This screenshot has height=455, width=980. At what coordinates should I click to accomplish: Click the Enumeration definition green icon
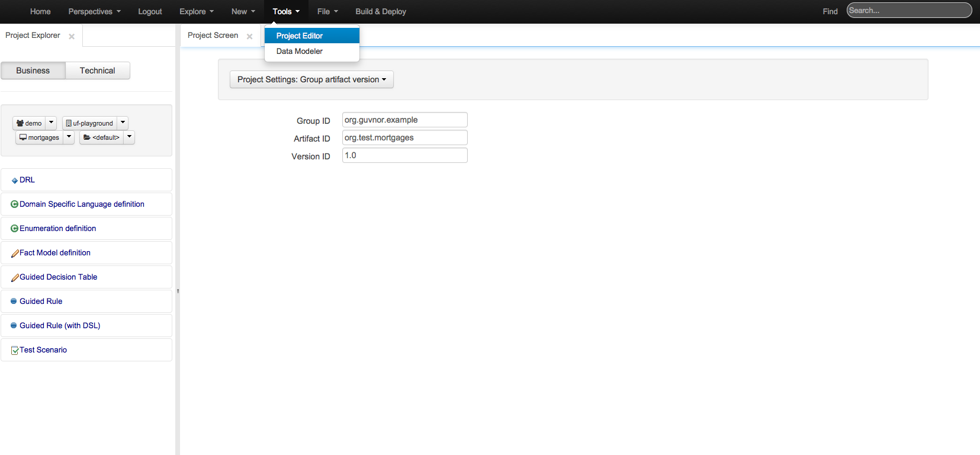[14, 229]
